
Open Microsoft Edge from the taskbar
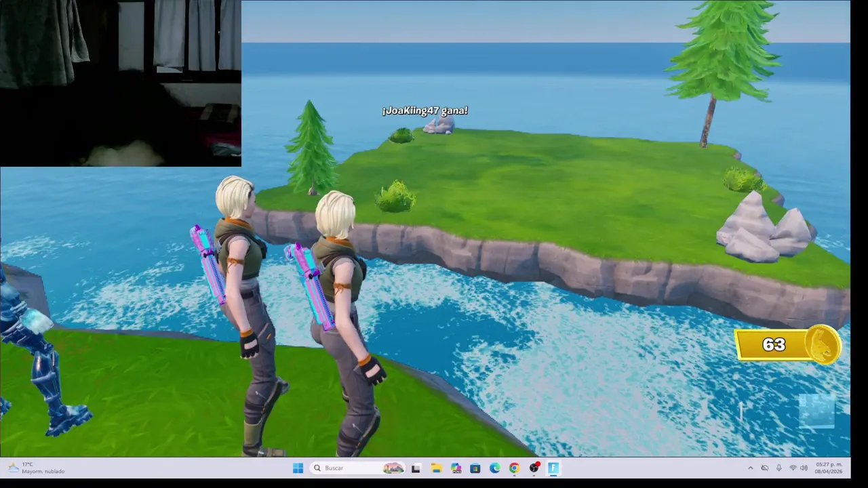[495, 468]
